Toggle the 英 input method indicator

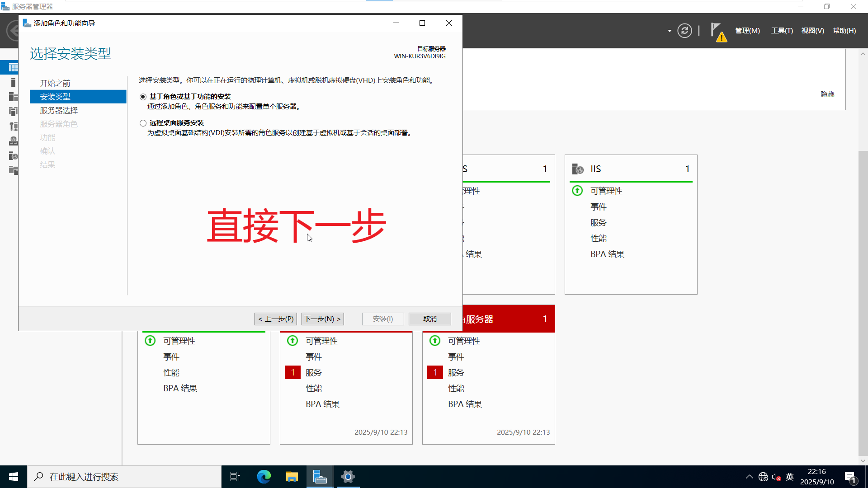coord(789,476)
